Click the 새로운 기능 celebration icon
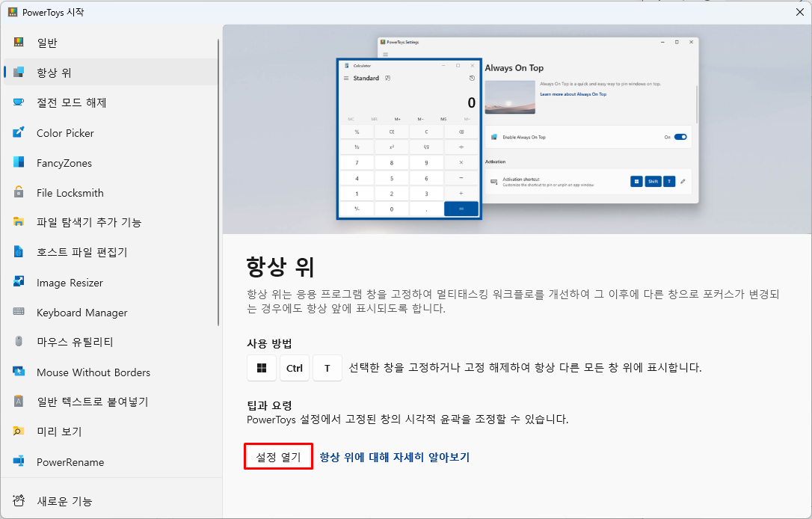812x519 pixels. coord(19,500)
